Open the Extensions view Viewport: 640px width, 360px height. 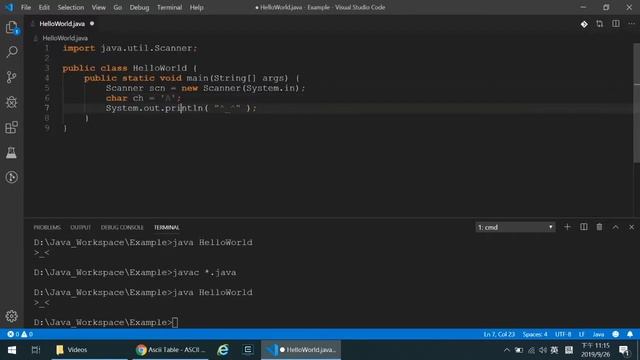click(12, 127)
